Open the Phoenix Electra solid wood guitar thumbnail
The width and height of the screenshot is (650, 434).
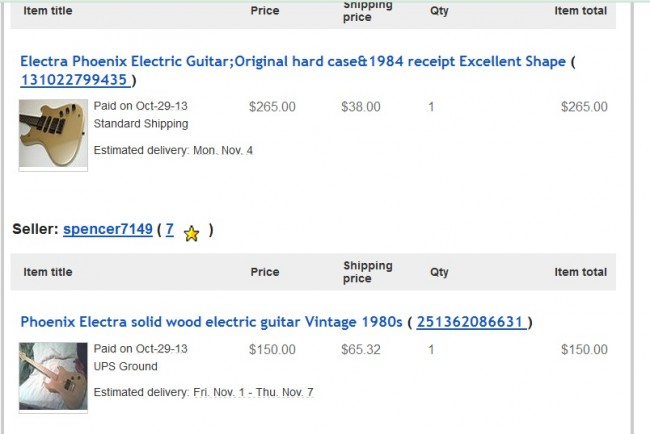pyautogui.click(x=53, y=376)
